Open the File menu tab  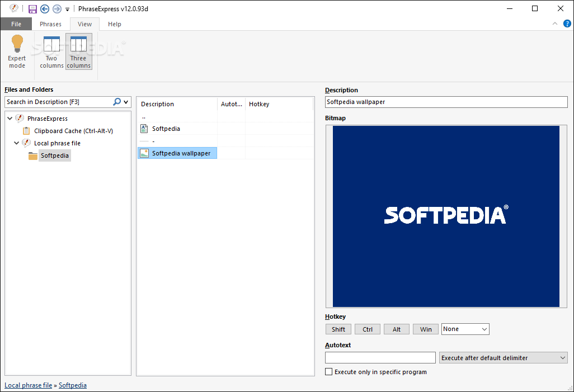16,24
